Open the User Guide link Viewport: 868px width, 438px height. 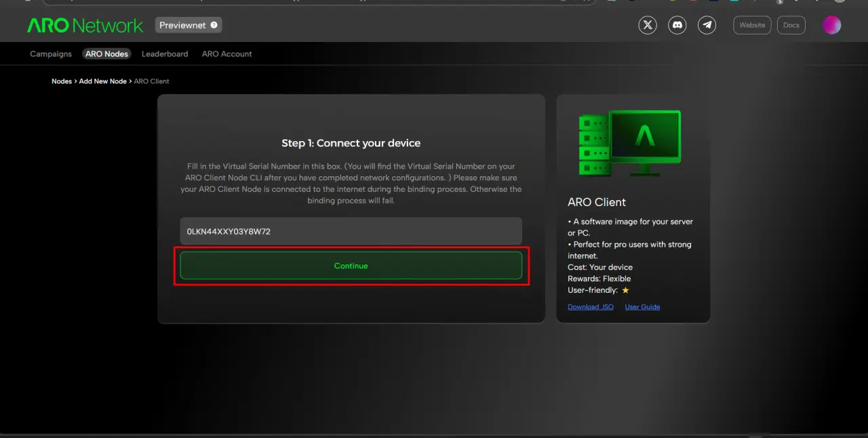coord(642,306)
